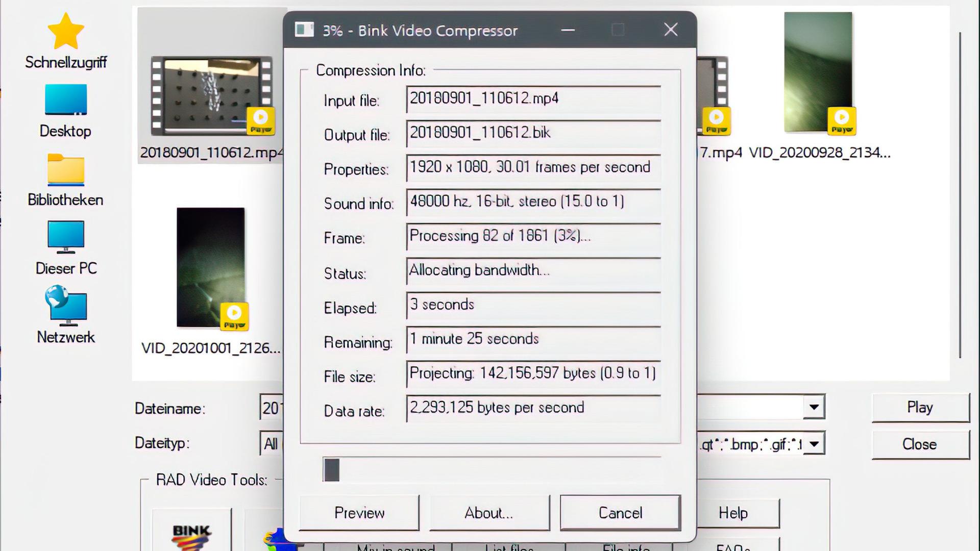This screenshot has height=551, width=980.
Task: Click the compression progress bar
Action: point(492,470)
